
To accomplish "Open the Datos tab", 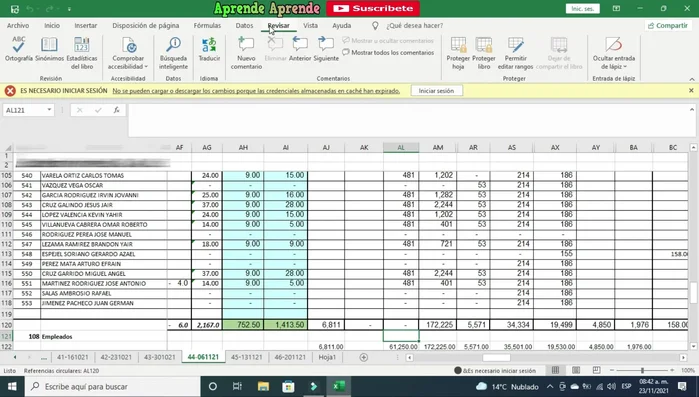I will [244, 26].
